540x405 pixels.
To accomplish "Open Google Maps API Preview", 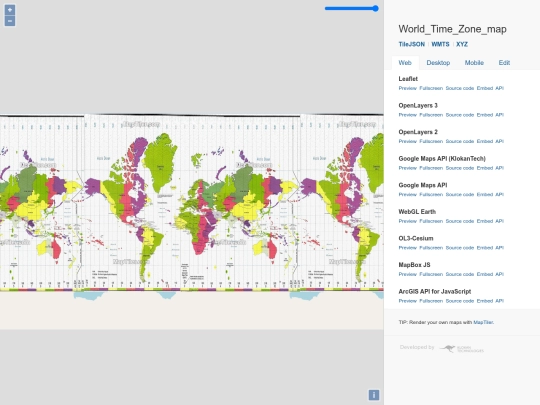I will coord(407,194).
